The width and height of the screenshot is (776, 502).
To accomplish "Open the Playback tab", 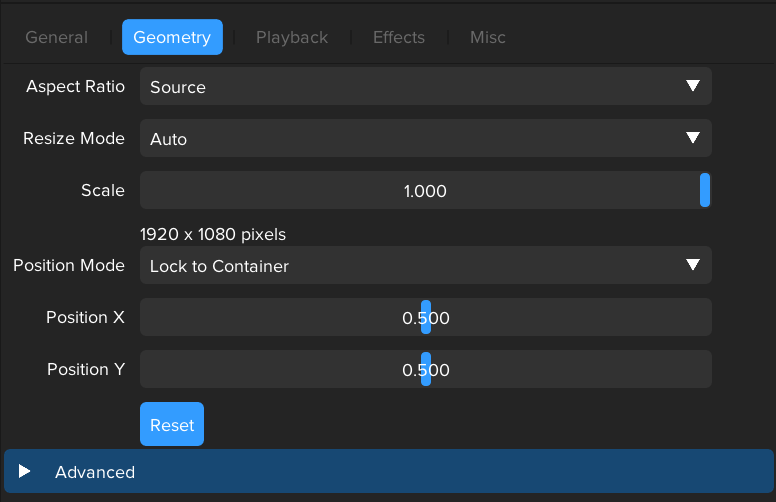I will [291, 37].
